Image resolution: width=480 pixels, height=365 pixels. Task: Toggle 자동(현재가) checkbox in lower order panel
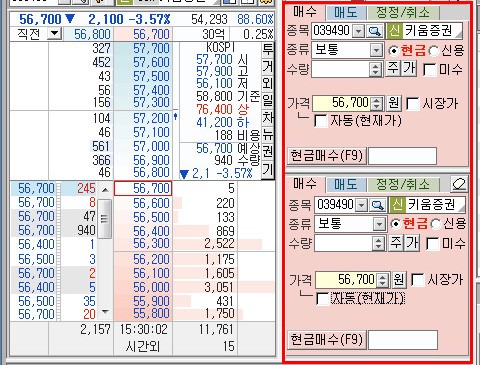[322, 299]
